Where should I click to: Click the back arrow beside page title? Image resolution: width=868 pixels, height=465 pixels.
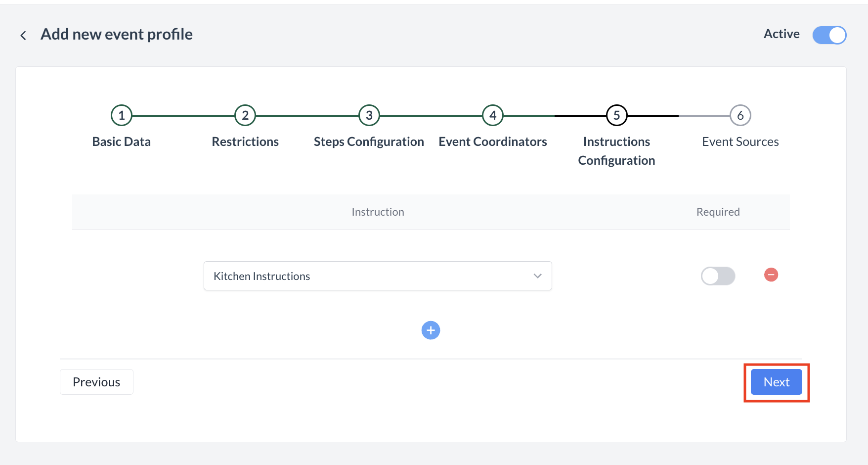(23, 35)
